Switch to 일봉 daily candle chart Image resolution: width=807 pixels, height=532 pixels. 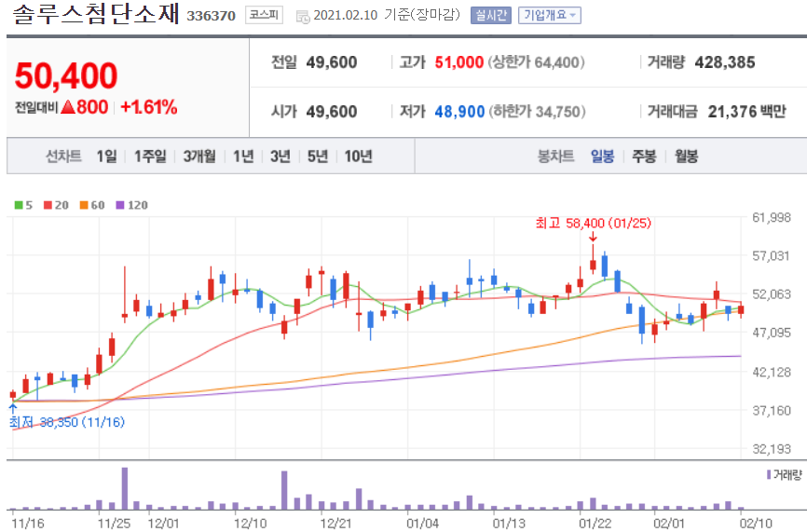[602, 156]
